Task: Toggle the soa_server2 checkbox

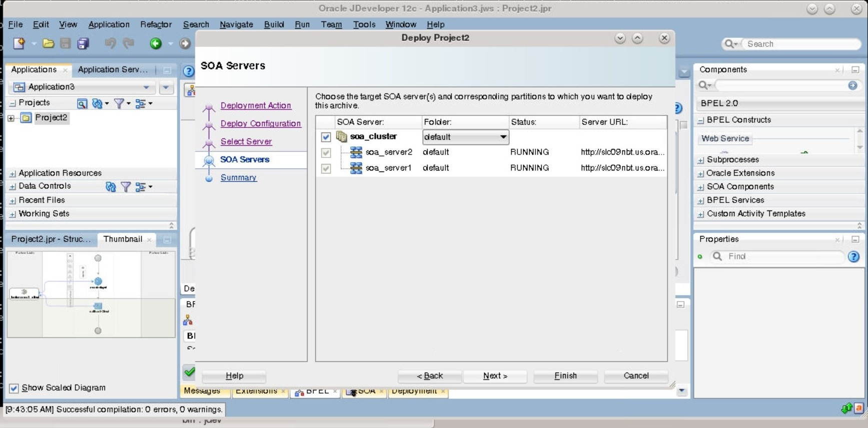Action: pyautogui.click(x=326, y=152)
